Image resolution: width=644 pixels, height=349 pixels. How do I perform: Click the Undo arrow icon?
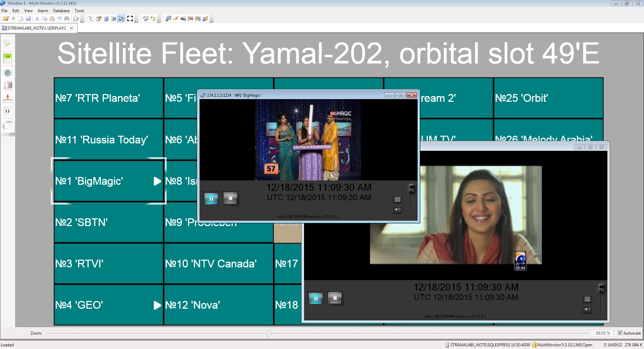coord(59,18)
